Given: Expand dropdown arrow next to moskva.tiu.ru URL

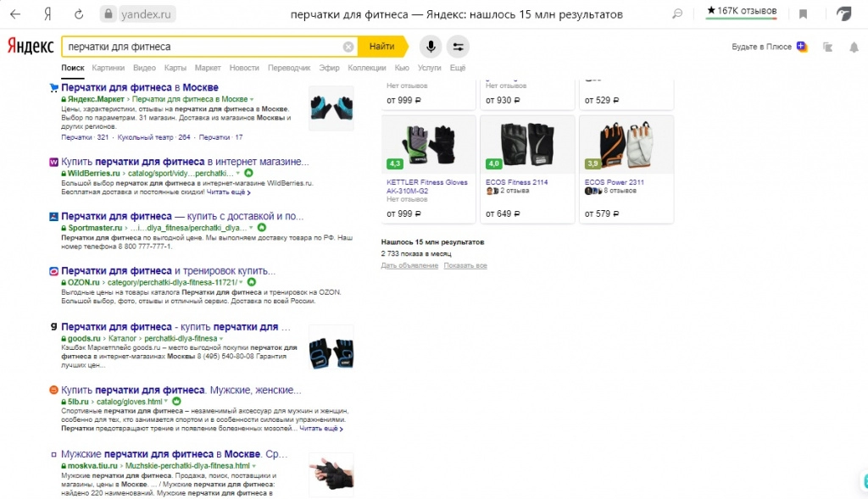Looking at the screenshot, I should 254,466.
